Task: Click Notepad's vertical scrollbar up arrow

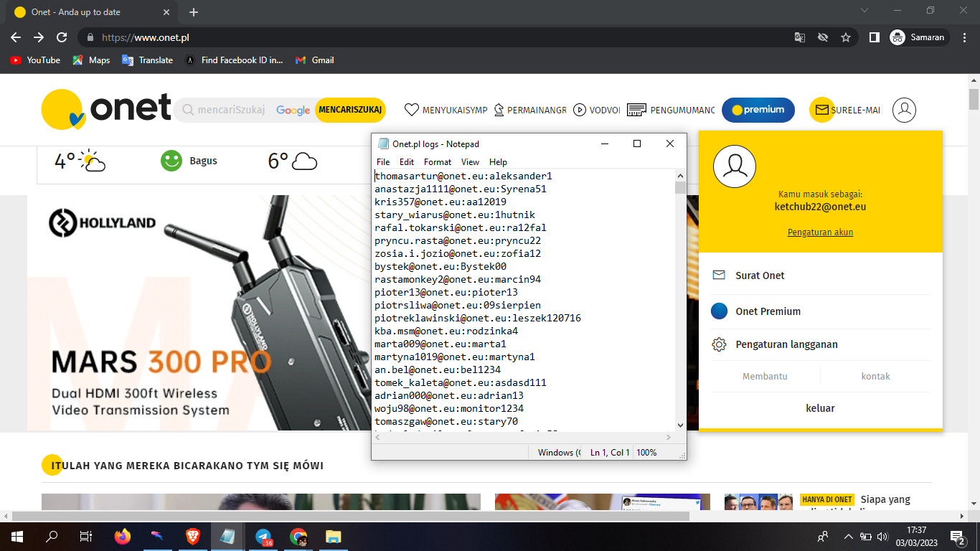Action: [680, 175]
